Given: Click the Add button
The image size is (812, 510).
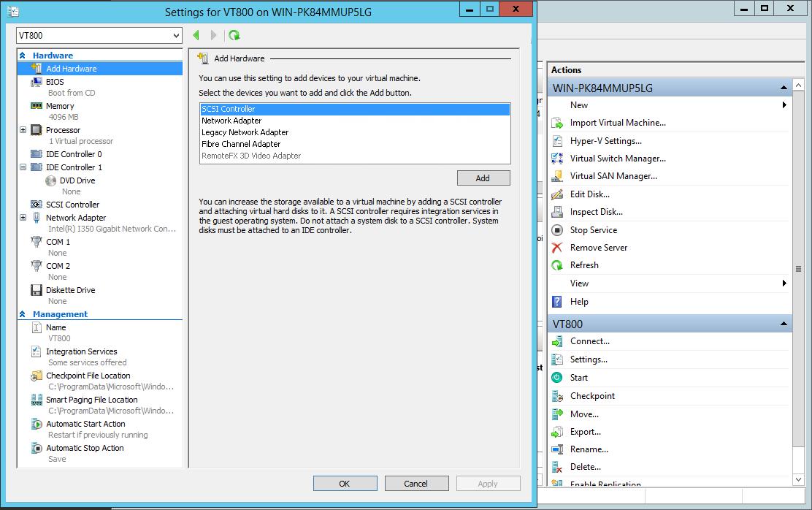Looking at the screenshot, I should coord(483,178).
